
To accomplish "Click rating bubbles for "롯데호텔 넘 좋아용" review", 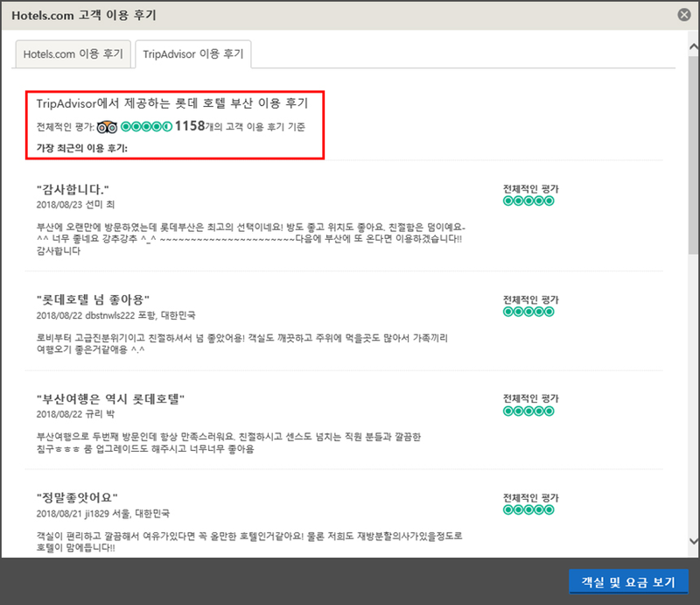I will click(528, 312).
